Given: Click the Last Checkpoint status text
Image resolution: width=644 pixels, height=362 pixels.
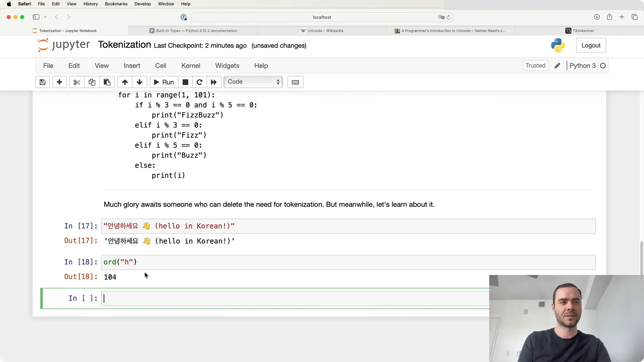Looking at the screenshot, I should pos(200,45).
